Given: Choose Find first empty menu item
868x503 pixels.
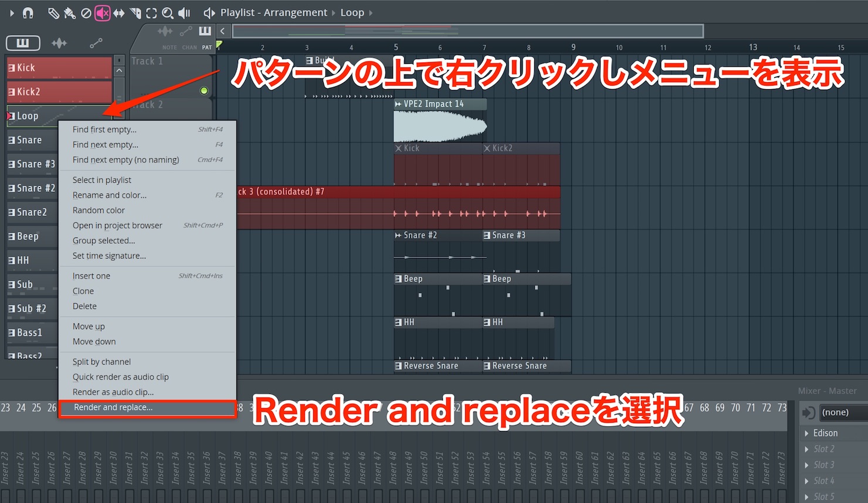Looking at the screenshot, I should tap(147, 130).
